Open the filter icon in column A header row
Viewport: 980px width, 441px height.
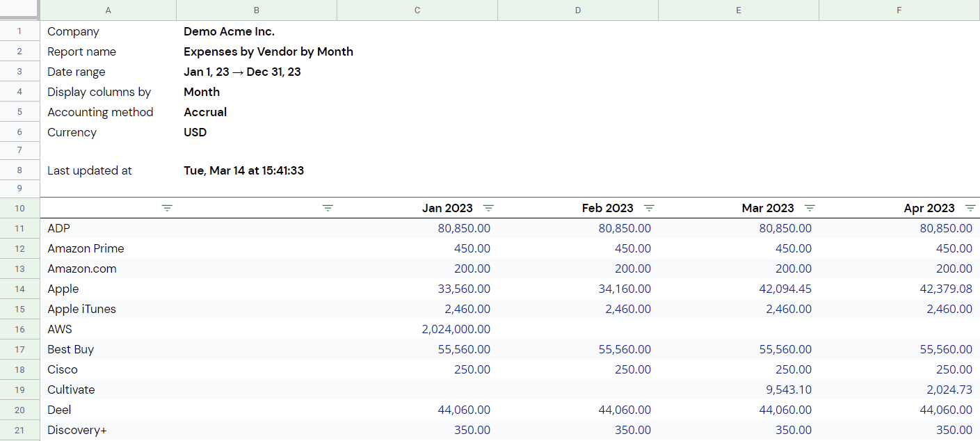[x=167, y=208]
